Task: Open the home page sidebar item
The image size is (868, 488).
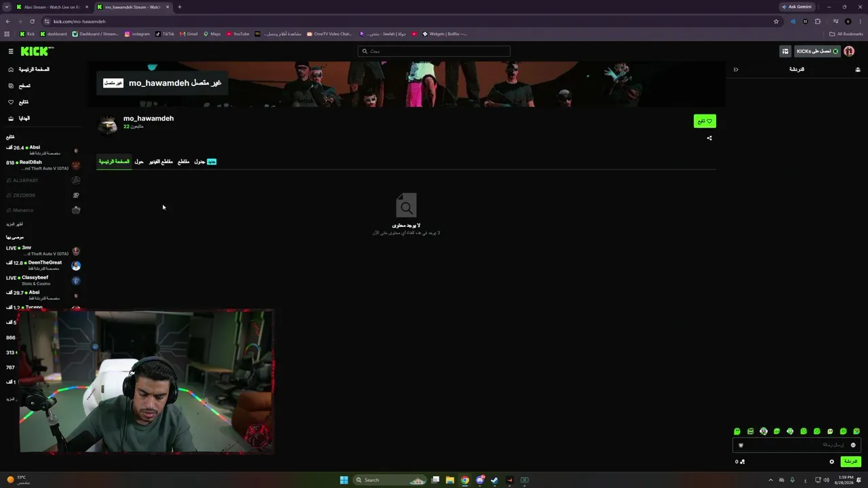Action: [29, 70]
